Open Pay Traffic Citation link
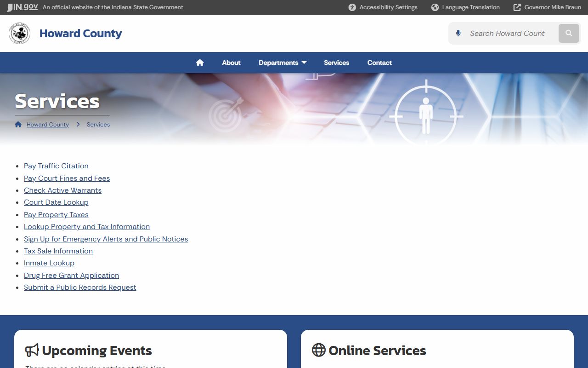Image resolution: width=588 pixels, height=368 pixels. tap(56, 166)
